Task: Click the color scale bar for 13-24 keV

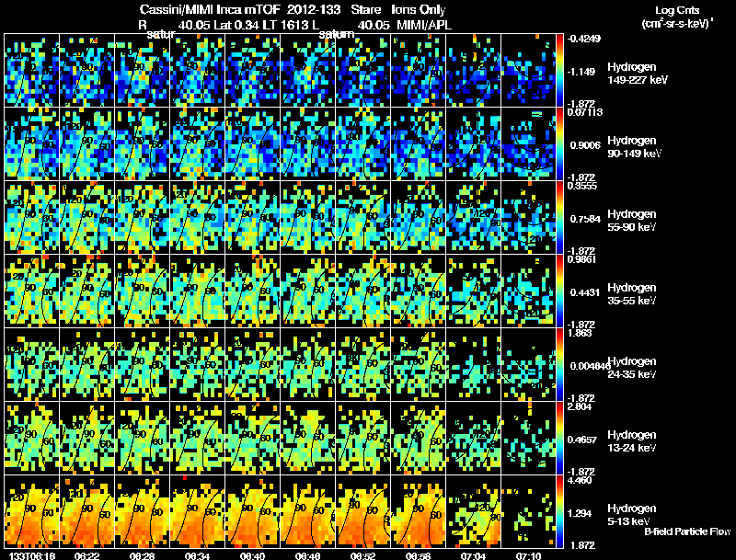Action: point(559,439)
